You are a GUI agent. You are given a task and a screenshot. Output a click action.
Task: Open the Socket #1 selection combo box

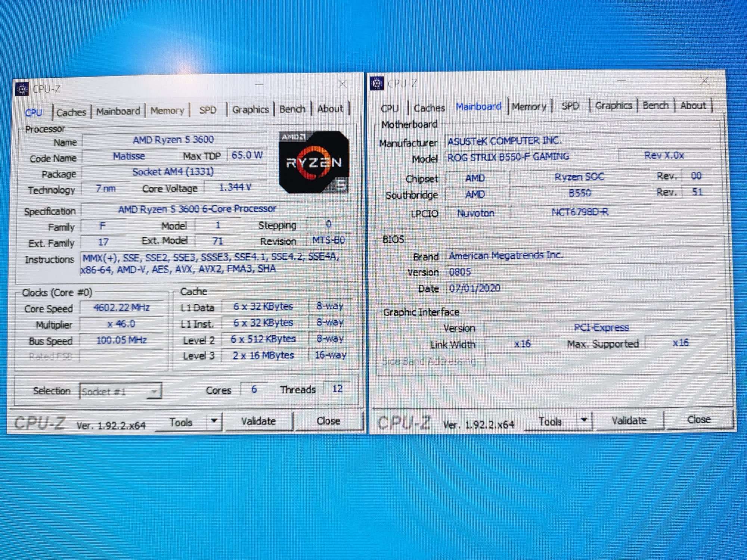[120, 391]
